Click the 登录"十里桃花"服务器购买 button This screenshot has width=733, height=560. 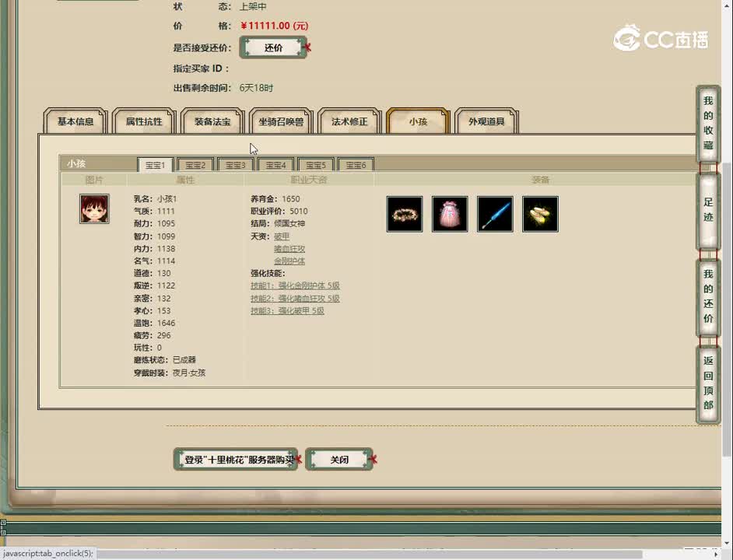coord(237,460)
